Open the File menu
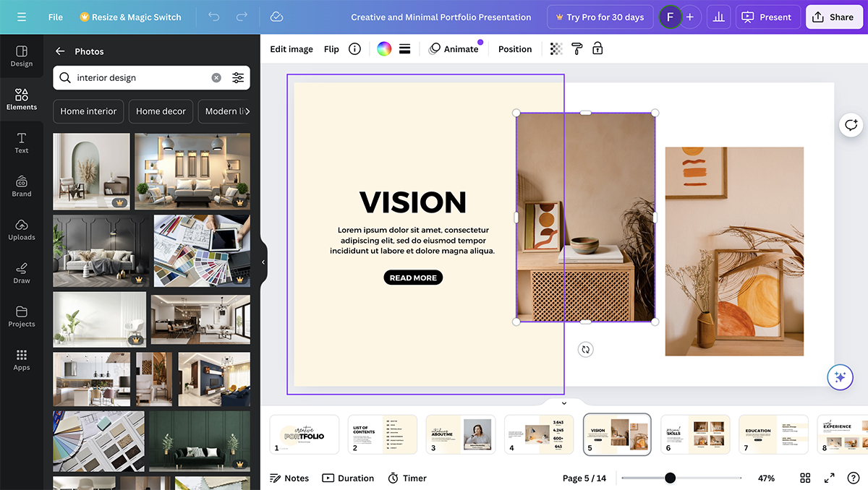The width and height of the screenshot is (868, 490). tap(55, 16)
